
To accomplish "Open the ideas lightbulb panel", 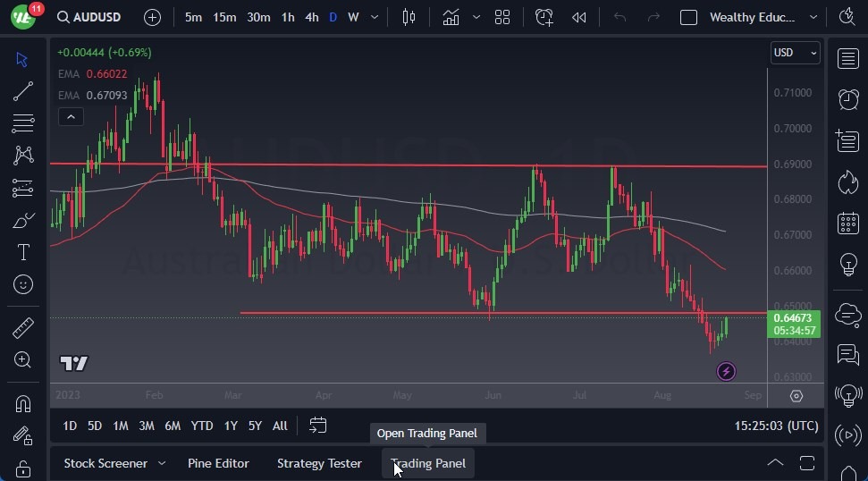I will pos(847,265).
